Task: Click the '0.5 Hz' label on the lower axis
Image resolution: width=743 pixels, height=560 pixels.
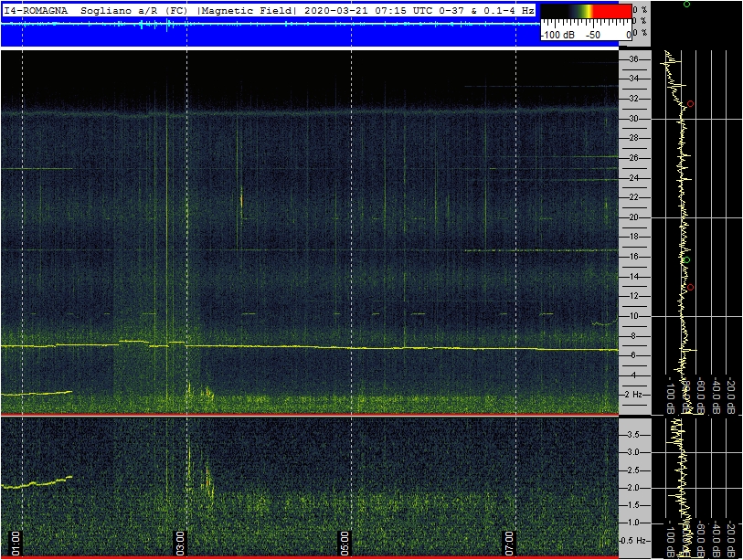Action: [633, 540]
